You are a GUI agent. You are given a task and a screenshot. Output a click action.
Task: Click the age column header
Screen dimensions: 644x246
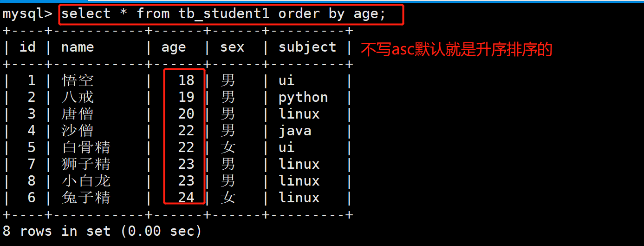point(174,48)
